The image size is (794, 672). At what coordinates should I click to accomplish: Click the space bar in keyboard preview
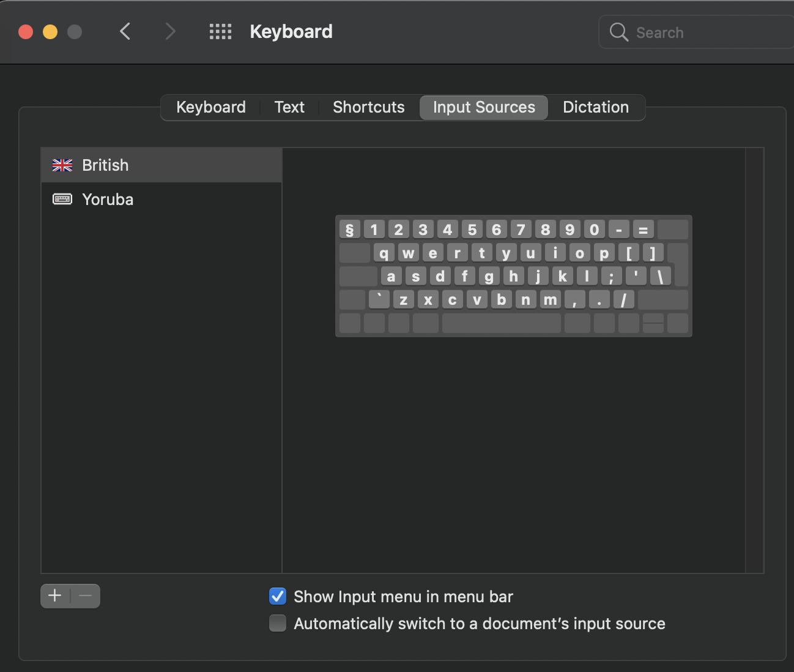[501, 323]
